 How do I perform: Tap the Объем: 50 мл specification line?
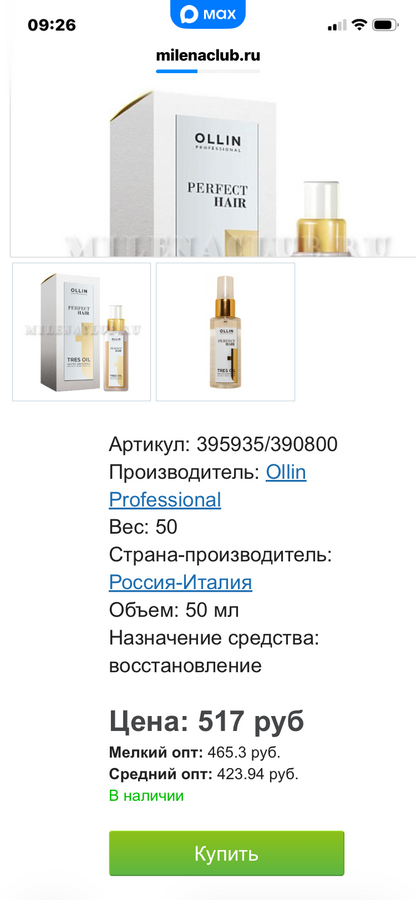pos(174,611)
